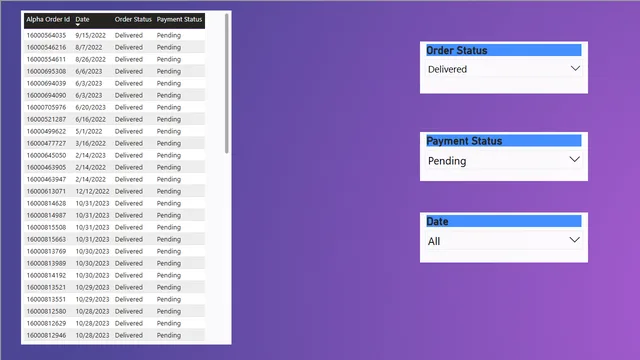The height and width of the screenshot is (360, 640).
Task: Select order 16000554611 cell
Action: click(x=46, y=60)
